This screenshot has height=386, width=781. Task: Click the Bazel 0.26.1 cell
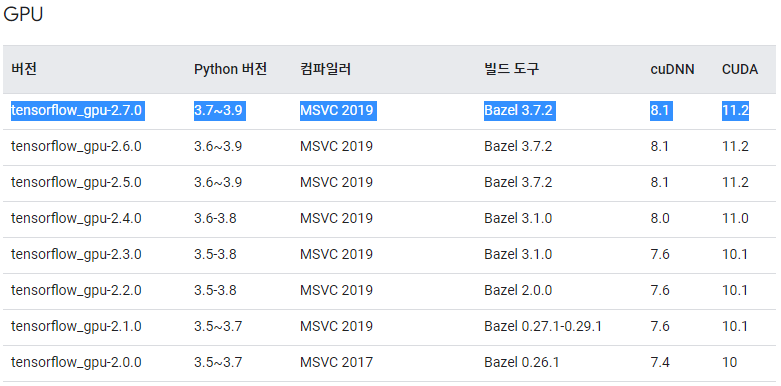click(521, 363)
